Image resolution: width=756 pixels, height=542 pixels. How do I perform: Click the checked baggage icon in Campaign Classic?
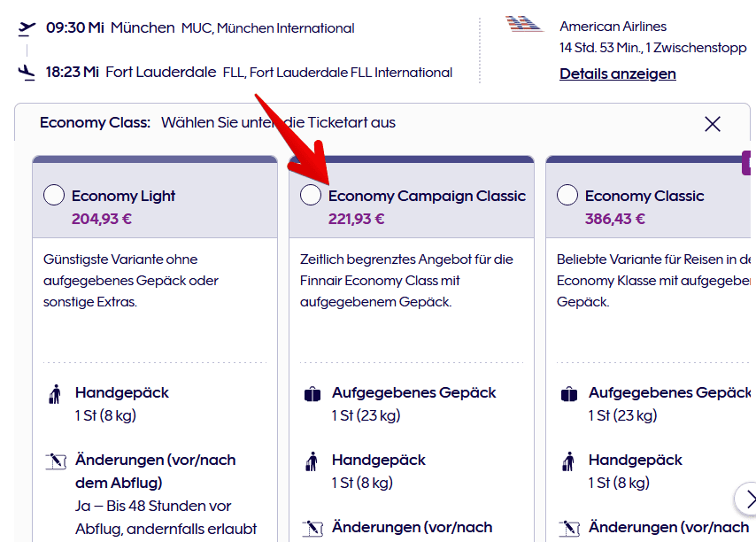(312, 394)
